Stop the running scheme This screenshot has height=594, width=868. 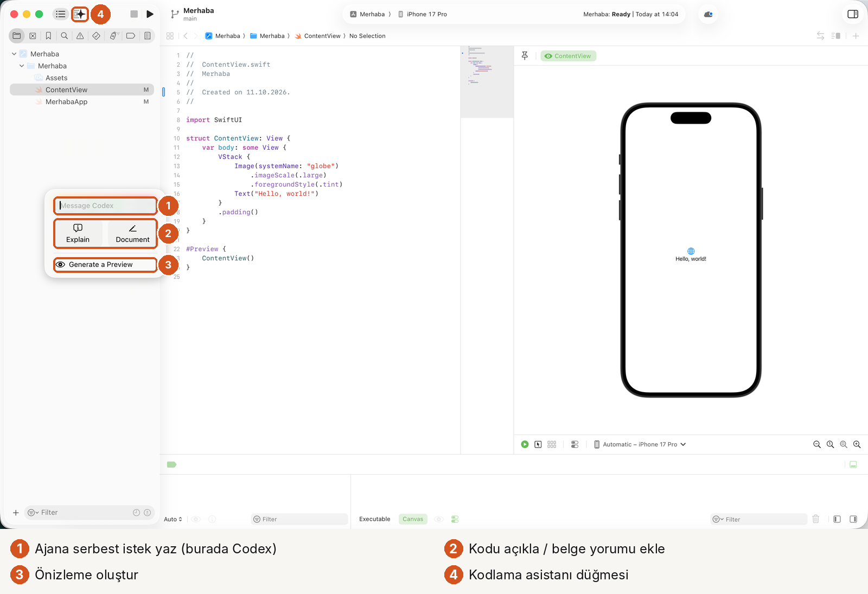(x=134, y=14)
